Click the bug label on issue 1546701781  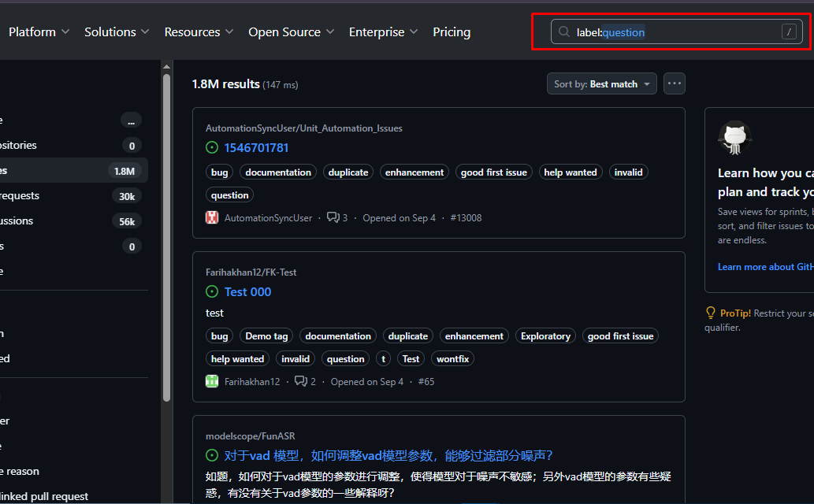click(220, 172)
